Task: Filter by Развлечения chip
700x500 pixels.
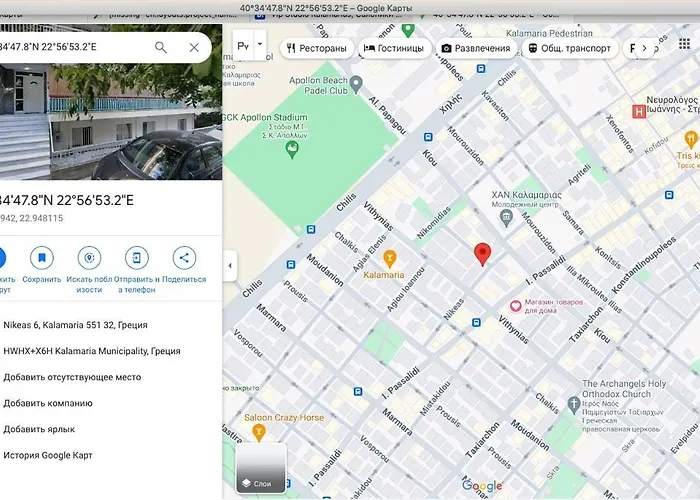Action: [476, 48]
